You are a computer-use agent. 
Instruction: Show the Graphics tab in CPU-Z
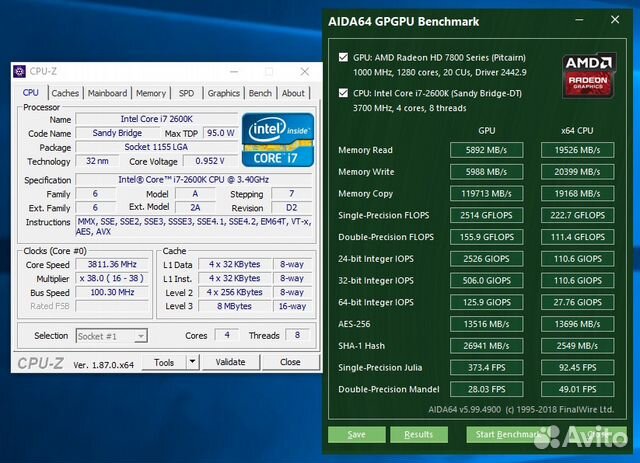[223, 93]
